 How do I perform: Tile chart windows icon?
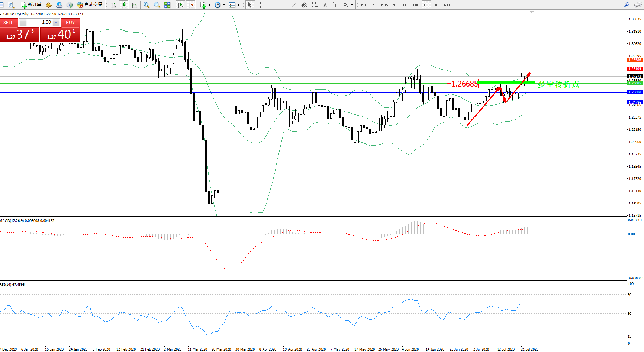click(167, 5)
